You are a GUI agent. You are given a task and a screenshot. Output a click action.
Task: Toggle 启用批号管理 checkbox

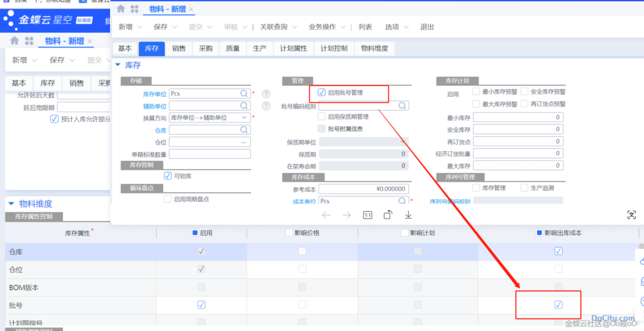(x=322, y=92)
